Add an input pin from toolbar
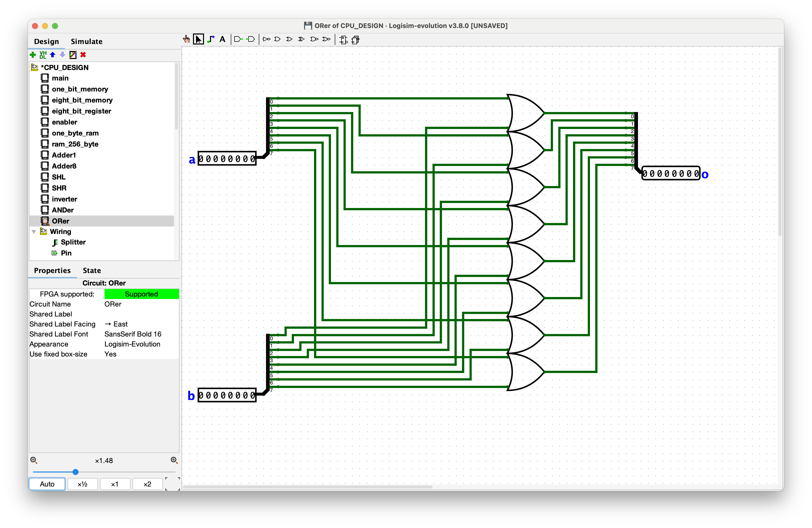The height and width of the screenshot is (528, 812). click(x=238, y=39)
